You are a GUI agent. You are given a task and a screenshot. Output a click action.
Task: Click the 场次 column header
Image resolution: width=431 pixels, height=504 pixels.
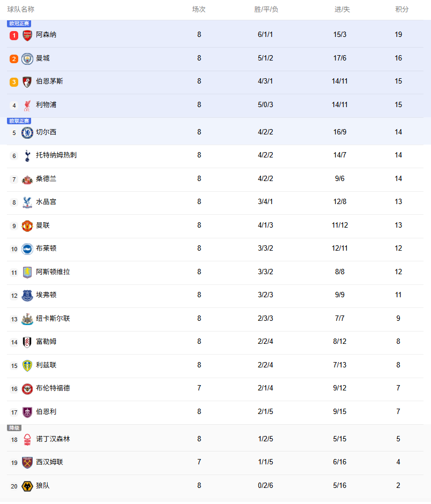[199, 10]
